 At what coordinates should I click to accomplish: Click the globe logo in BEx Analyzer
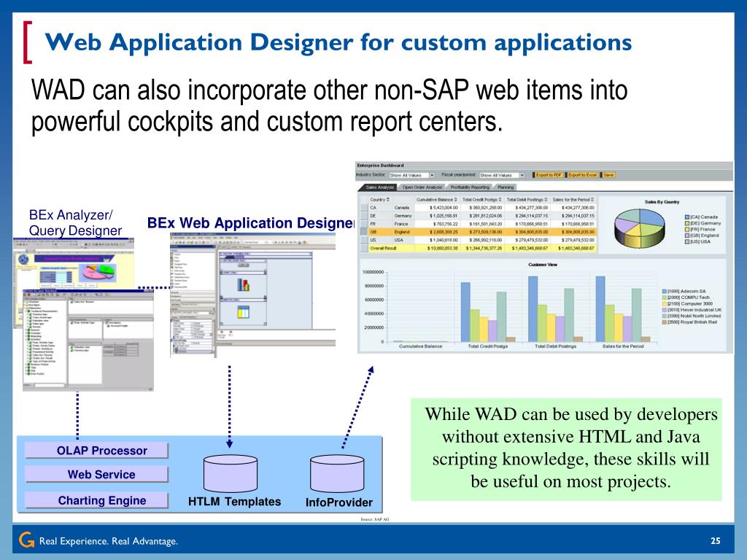point(23,260)
